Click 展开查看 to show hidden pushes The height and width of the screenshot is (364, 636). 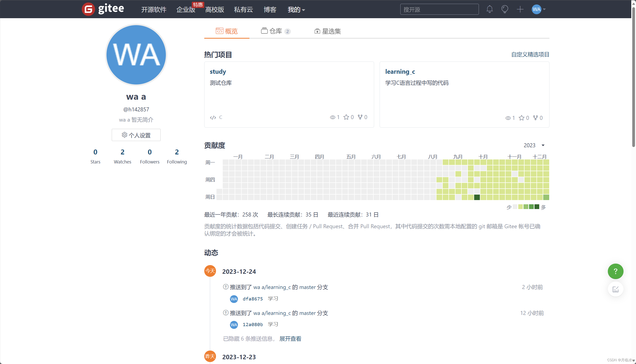point(290,339)
